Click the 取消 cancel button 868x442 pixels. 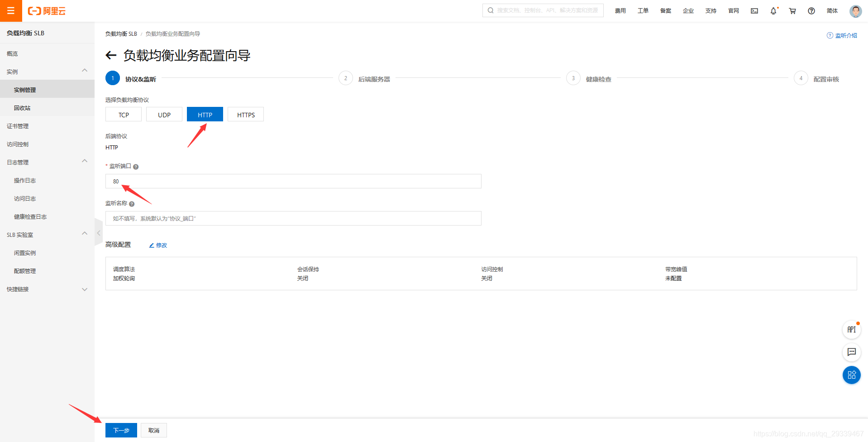pos(154,430)
